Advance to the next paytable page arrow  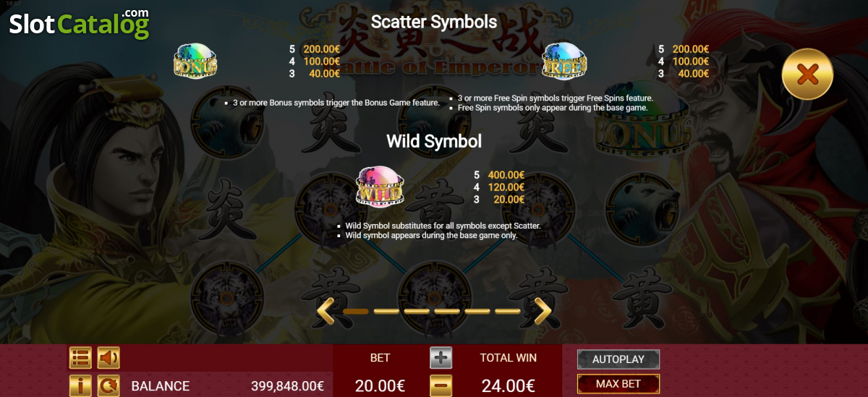542,311
